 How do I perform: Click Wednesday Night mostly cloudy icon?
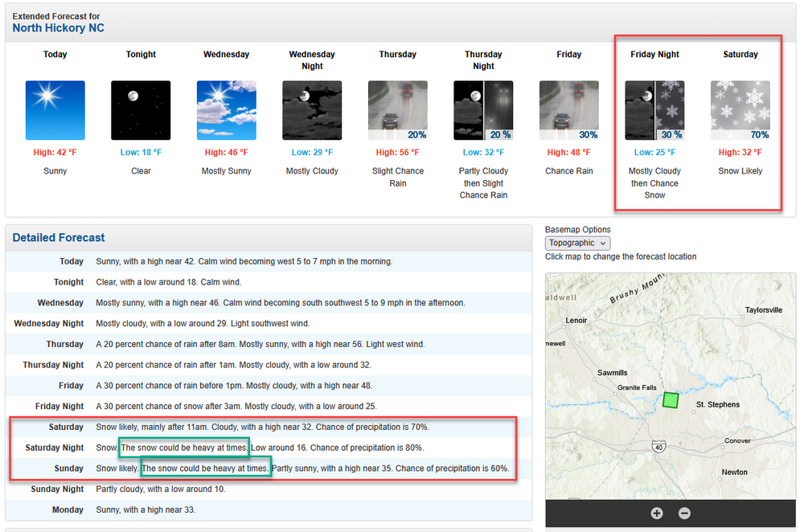[x=312, y=110]
